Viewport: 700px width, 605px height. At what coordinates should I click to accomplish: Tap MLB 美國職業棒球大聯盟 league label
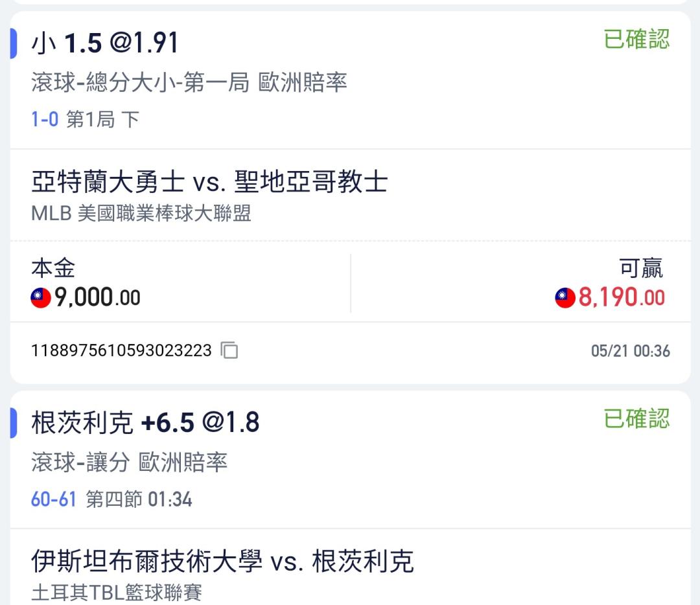[141, 213]
